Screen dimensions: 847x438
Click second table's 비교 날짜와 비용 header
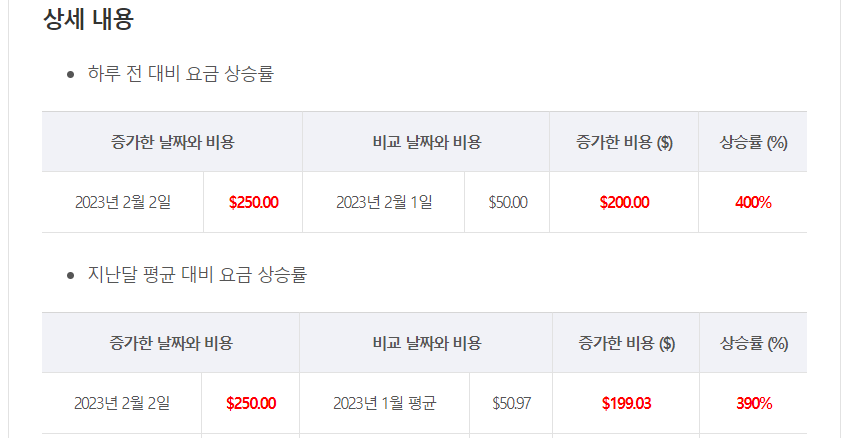(426, 343)
